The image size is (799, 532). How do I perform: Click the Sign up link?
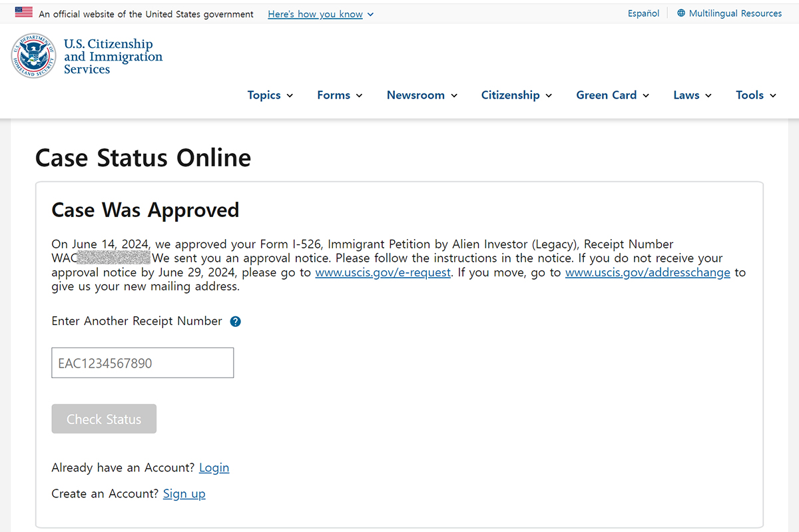[x=184, y=494]
